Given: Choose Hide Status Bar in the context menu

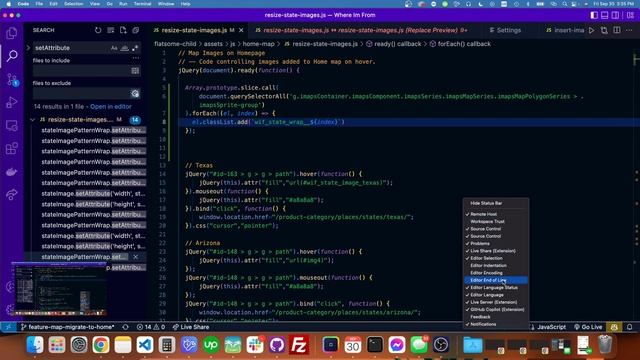Looking at the screenshot, I should (x=496, y=203).
